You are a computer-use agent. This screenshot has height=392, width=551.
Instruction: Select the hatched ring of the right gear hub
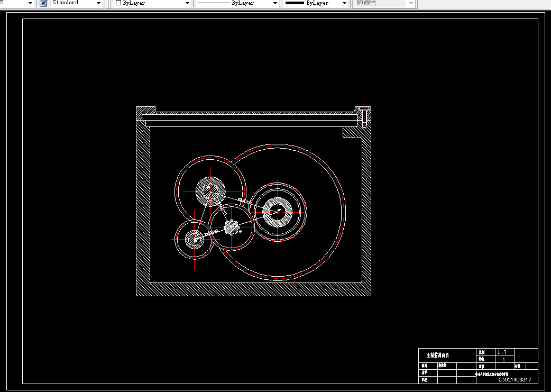coord(278,212)
